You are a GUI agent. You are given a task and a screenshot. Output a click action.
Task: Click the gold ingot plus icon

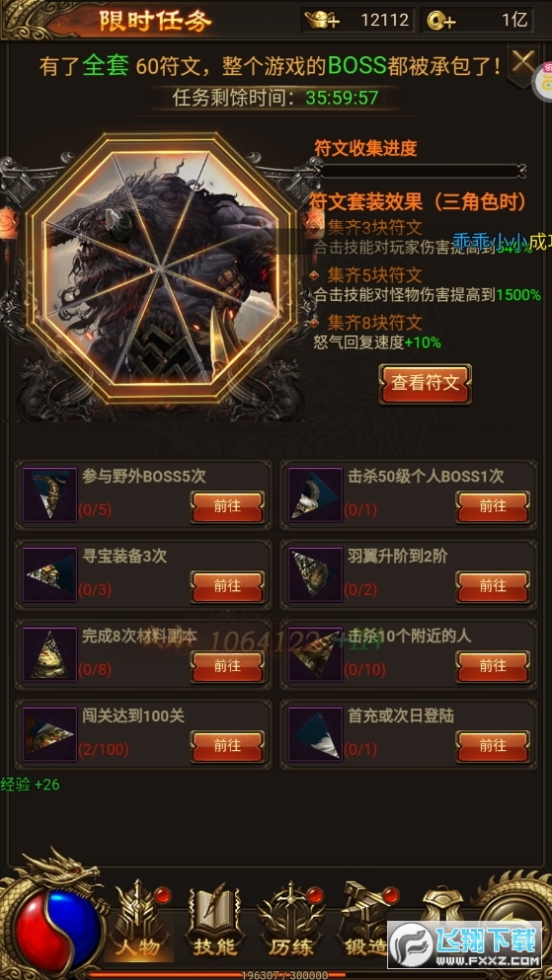(323, 20)
